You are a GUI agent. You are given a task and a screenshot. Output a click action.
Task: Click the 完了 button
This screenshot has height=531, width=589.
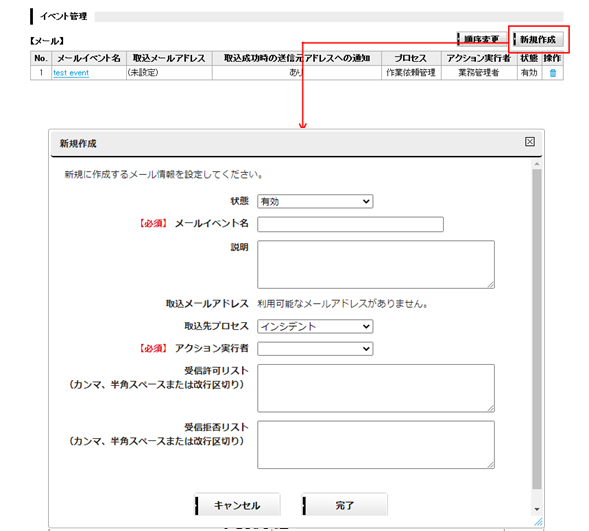345,505
